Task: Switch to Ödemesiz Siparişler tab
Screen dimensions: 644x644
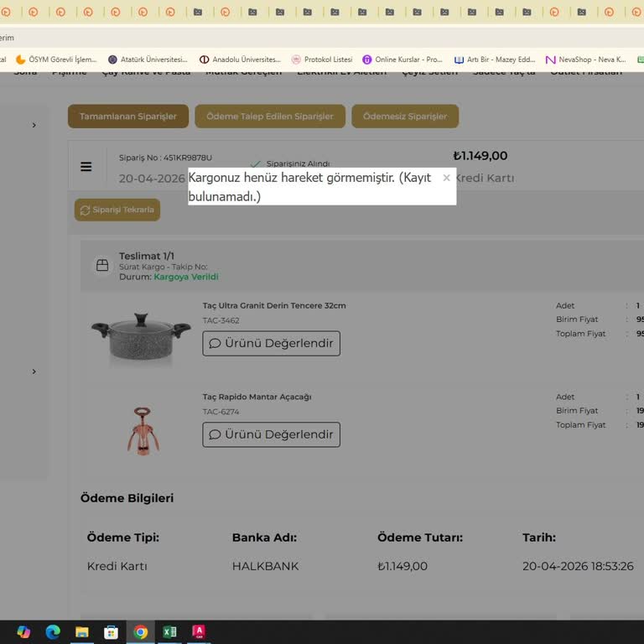Action: tap(405, 117)
